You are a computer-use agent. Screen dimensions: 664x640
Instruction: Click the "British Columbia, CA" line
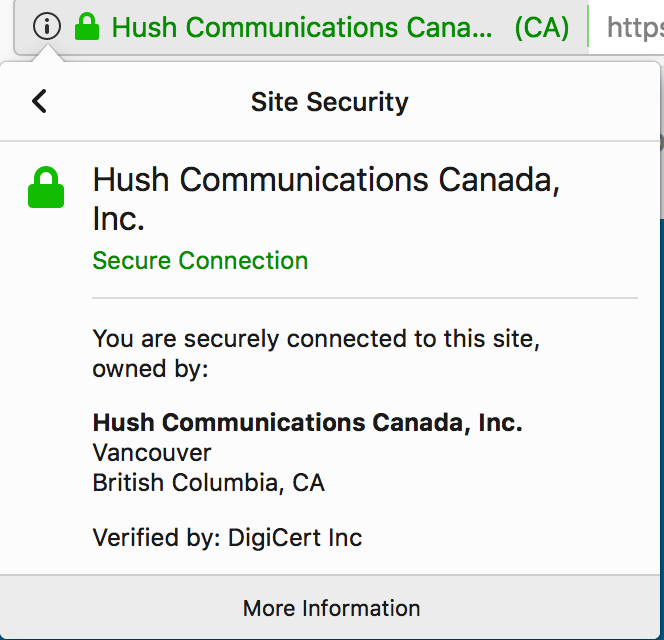click(x=208, y=483)
